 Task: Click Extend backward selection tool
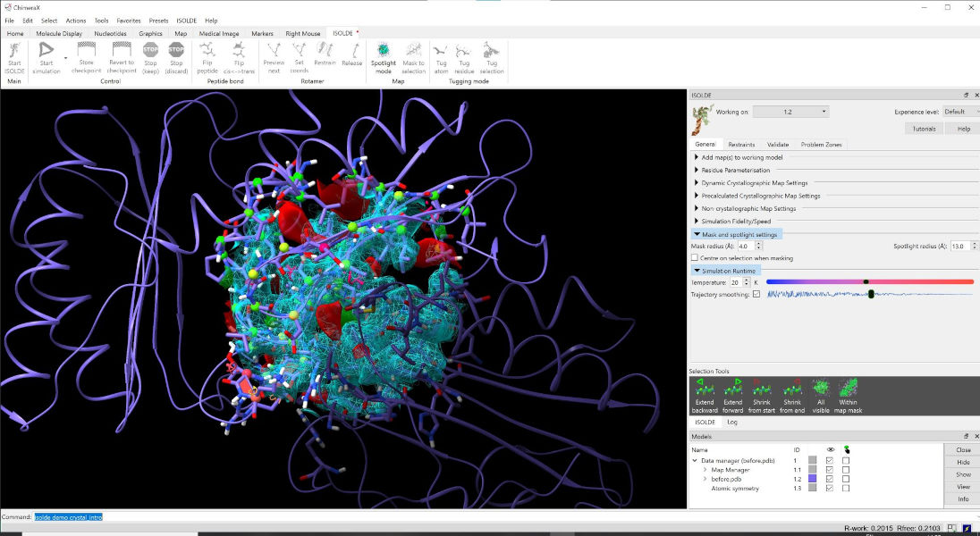tap(705, 396)
